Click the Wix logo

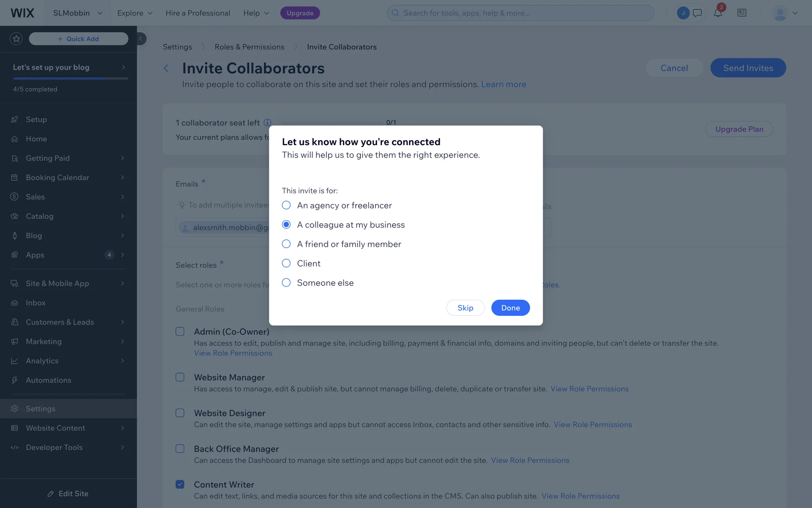(x=22, y=13)
